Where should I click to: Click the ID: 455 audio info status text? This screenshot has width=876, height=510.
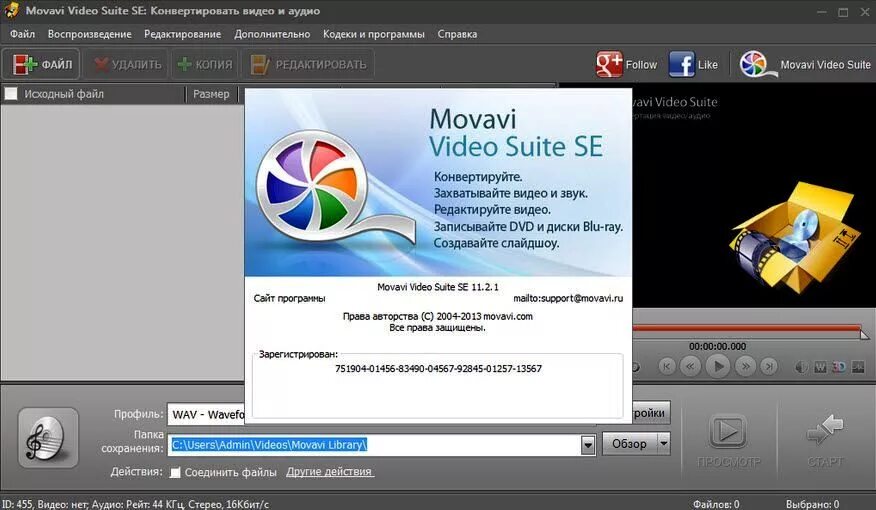pyautogui.click(x=135, y=504)
